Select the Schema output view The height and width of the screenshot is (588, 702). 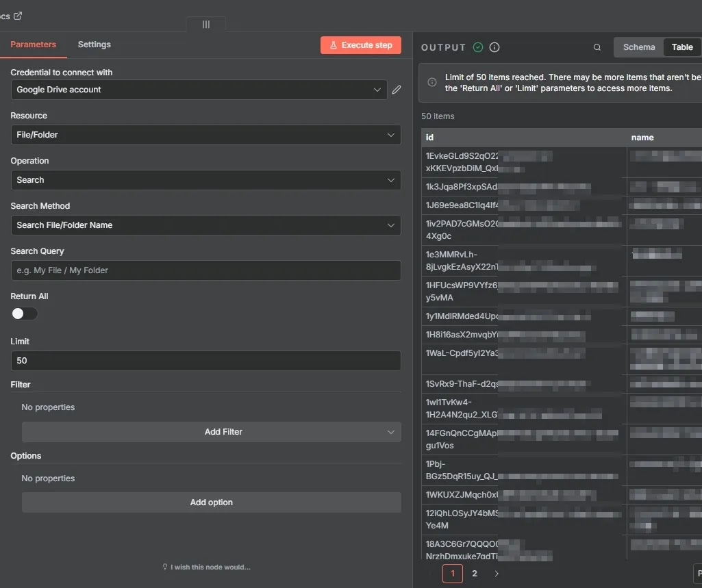pos(639,47)
